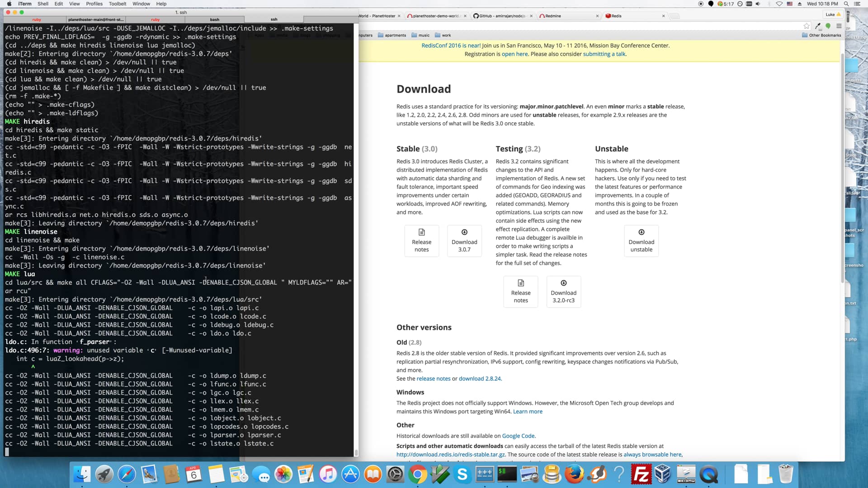Open the Window menu
The image size is (868, 488).
pyautogui.click(x=141, y=4)
